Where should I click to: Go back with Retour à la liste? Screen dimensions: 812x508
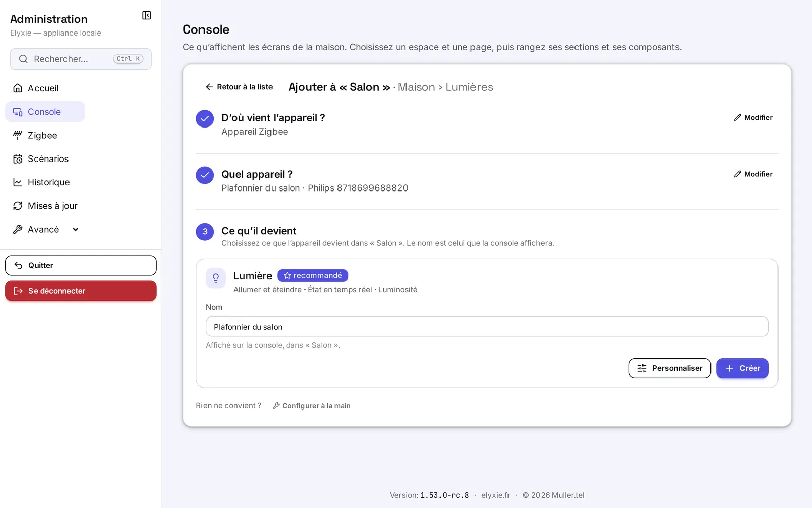tap(239, 87)
